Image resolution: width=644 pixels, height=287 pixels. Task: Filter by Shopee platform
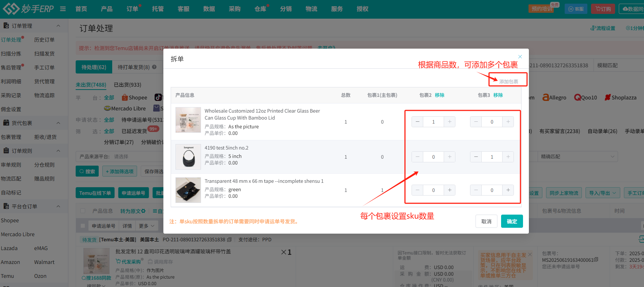coord(135,98)
